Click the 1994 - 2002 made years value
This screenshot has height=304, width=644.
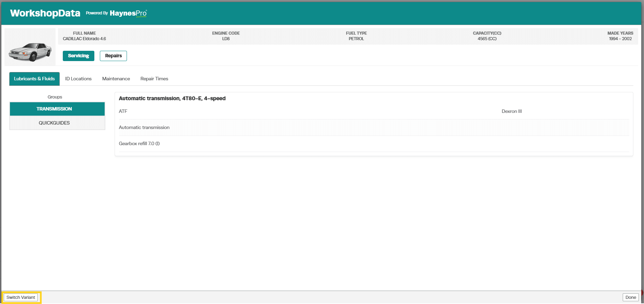click(620, 39)
